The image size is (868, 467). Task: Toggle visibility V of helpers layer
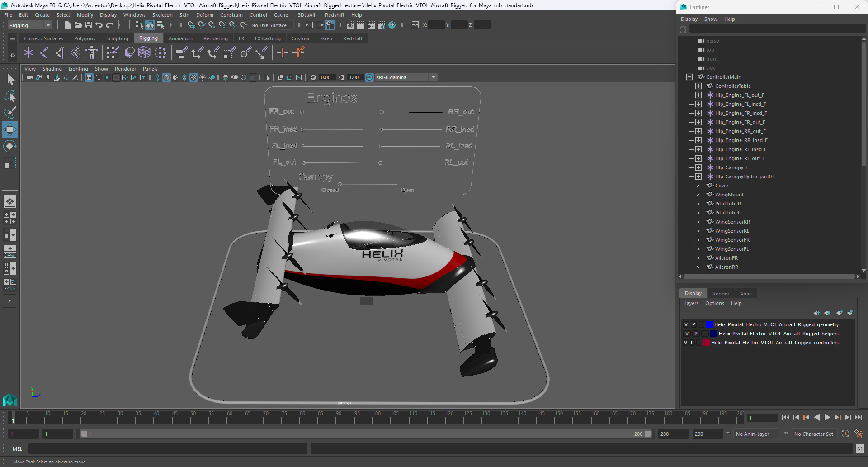coord(687,334)
